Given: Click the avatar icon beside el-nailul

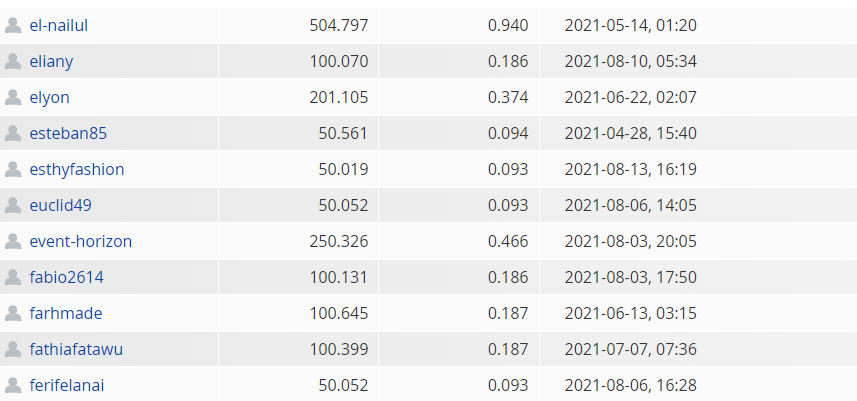Looking at the screenshot, I should (x=13, y=26).
